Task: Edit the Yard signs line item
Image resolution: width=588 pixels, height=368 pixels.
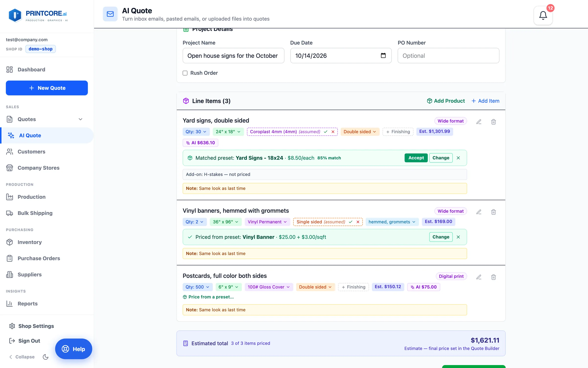Action: coord(479,122)
